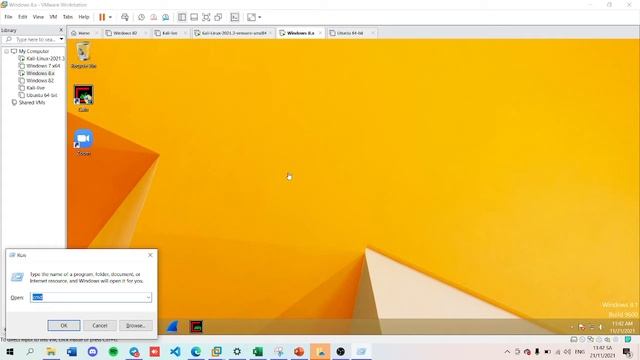Select the desktop shortcut between Recycle Bin and Zoom
This screenshot has width=640, height=360.
tap(84, 99)
